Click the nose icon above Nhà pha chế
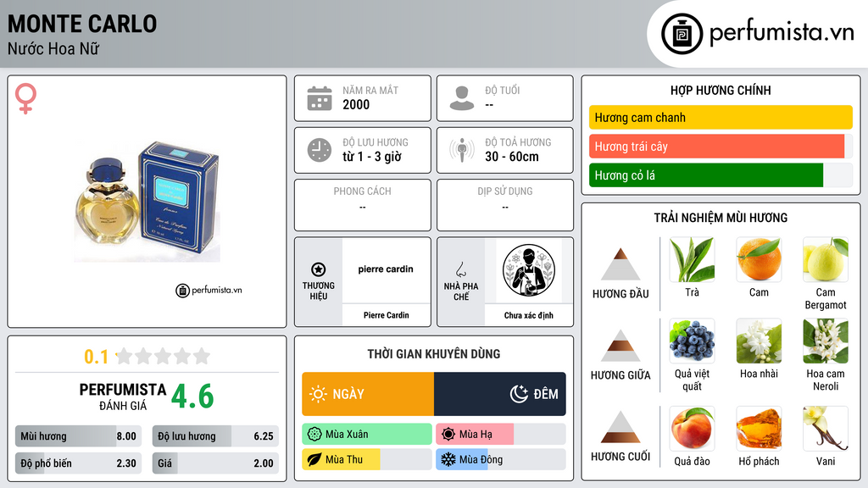868x488 pixels. 460,269
